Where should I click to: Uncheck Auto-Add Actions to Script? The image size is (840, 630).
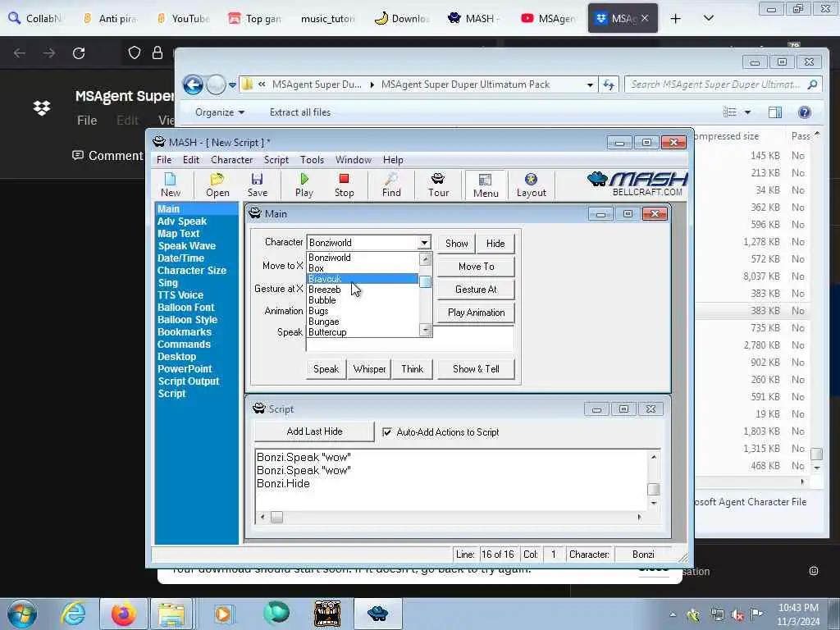pyautogui.click(x=387, y=431)
